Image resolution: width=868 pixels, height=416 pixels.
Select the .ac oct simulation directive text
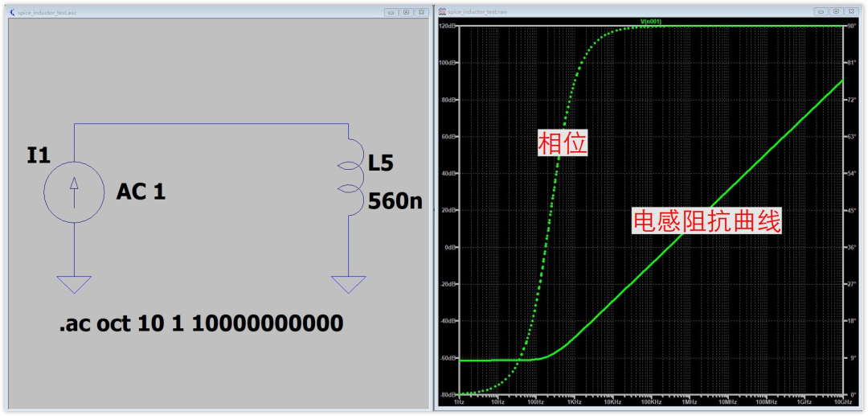pos(201,323)
